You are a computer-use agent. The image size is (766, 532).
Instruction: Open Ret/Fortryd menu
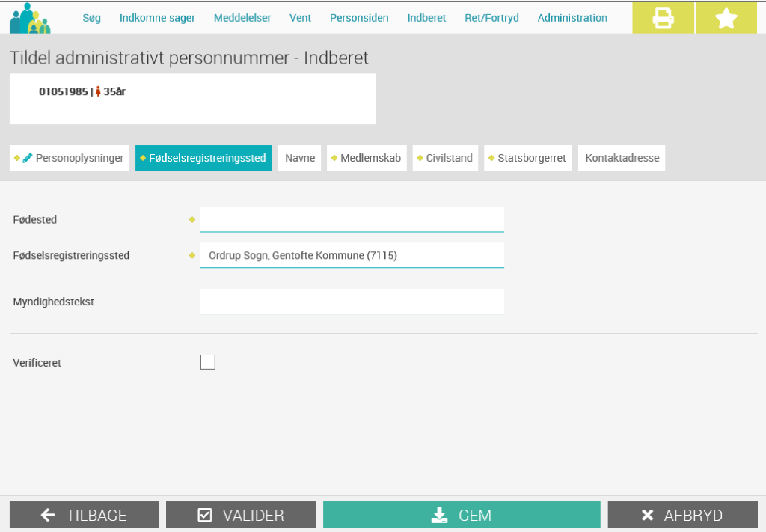[491, 18]
